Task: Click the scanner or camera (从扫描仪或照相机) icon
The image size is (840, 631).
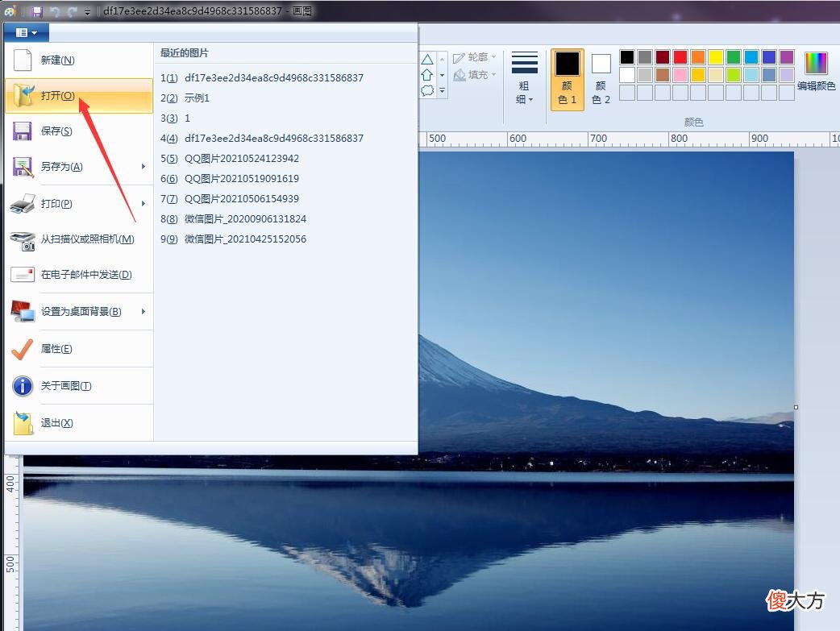Action: click(x=23, y=240)
